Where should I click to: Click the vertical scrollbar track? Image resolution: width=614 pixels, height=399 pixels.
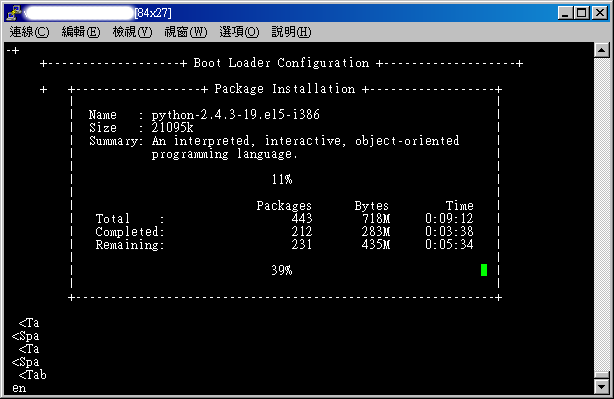[x=601, y=213]
